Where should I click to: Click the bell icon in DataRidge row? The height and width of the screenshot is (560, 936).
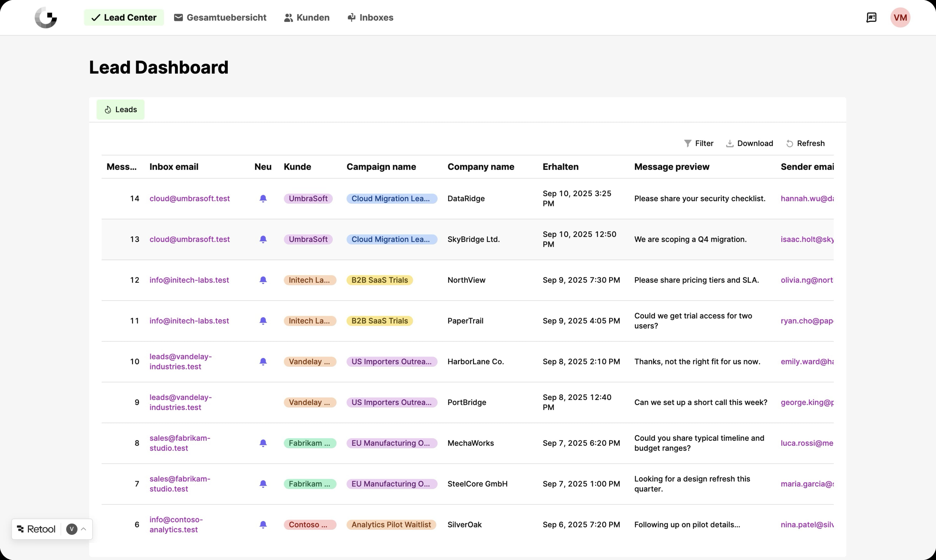[x=263, y=199]
